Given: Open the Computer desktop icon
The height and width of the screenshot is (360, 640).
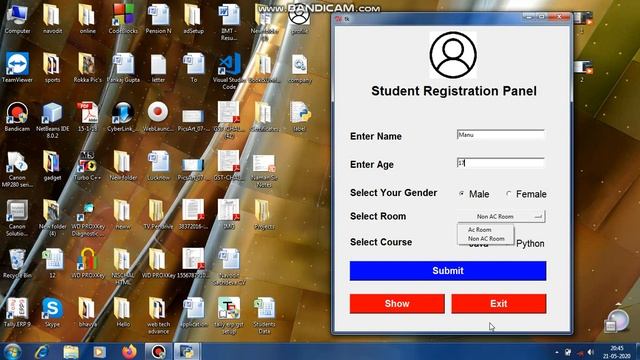Looking at the screenshot, I should point(17,19).
